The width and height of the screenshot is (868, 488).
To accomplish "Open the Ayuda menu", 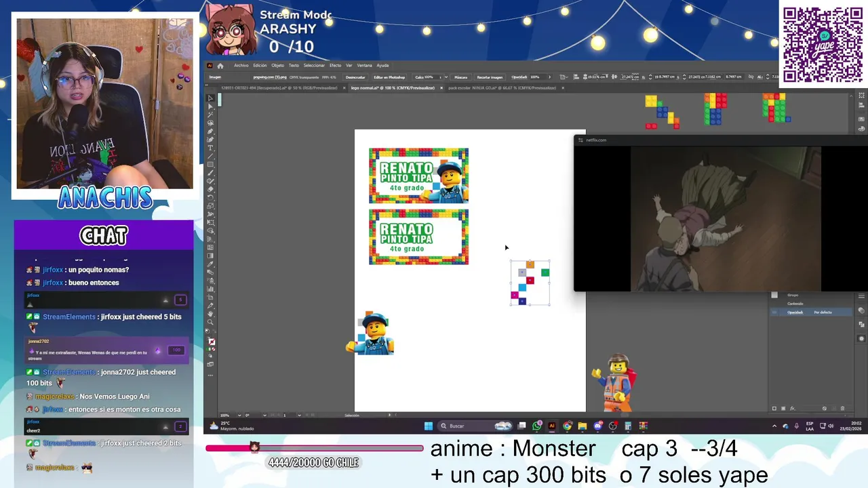I will pyautogui.click(x=382, y=66).
